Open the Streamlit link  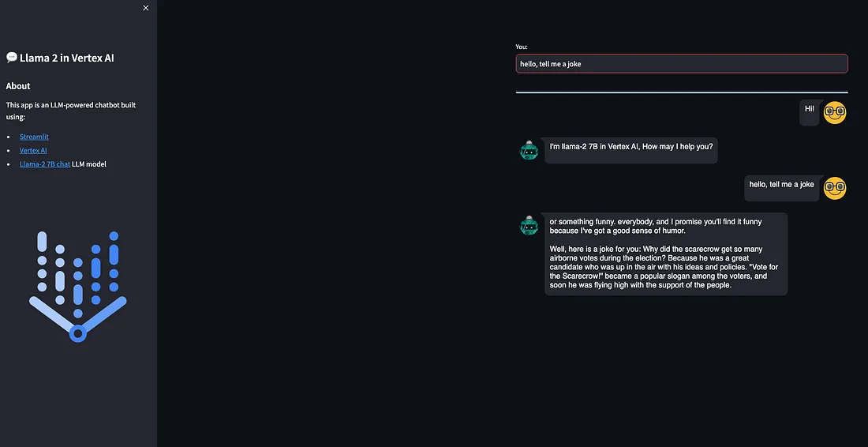point(34,137)
